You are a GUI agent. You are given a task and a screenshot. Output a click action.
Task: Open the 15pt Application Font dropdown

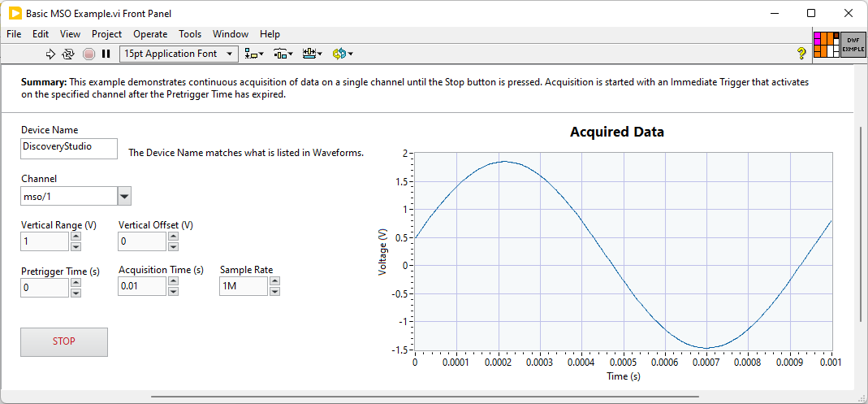[x=179, y=54]
